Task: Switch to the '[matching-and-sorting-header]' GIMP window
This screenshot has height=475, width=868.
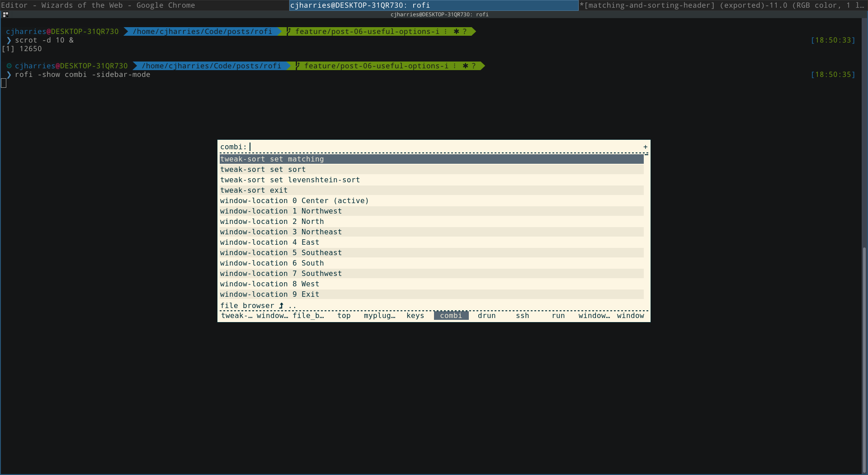Action: [x=723, y=5]
